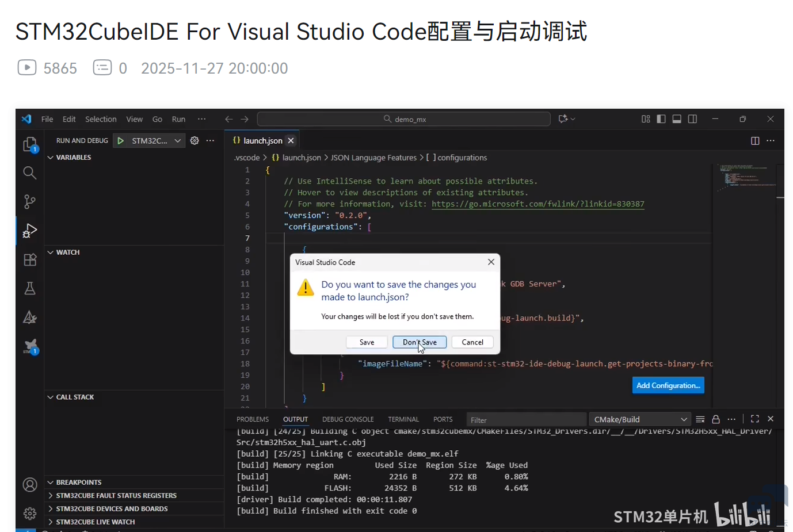The height and width of the screenshot is (532, 793).
Task: Open the Testing flask view
Action: coord(30,288)
